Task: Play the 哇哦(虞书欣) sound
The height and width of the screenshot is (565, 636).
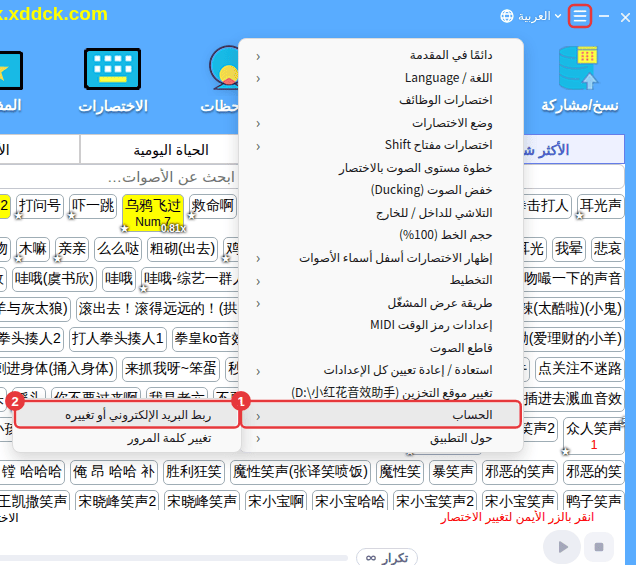Action: (54, 279)
